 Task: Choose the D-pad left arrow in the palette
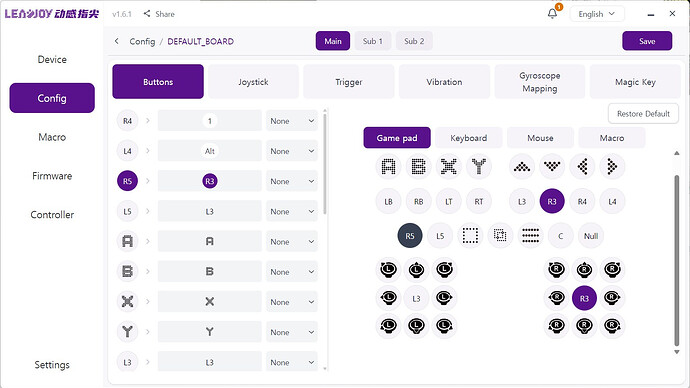(x=582, y=167)
